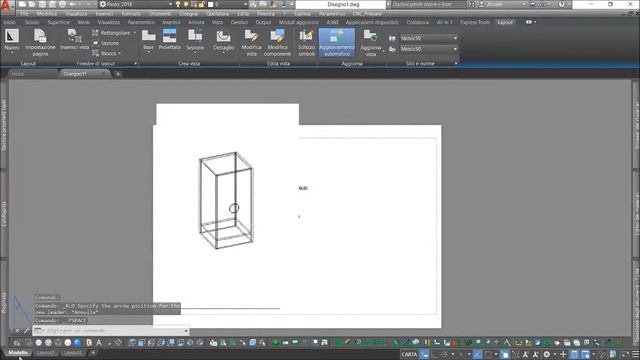
Task: Click the wrench icon beside command line
Action: [x=27, y=331]
